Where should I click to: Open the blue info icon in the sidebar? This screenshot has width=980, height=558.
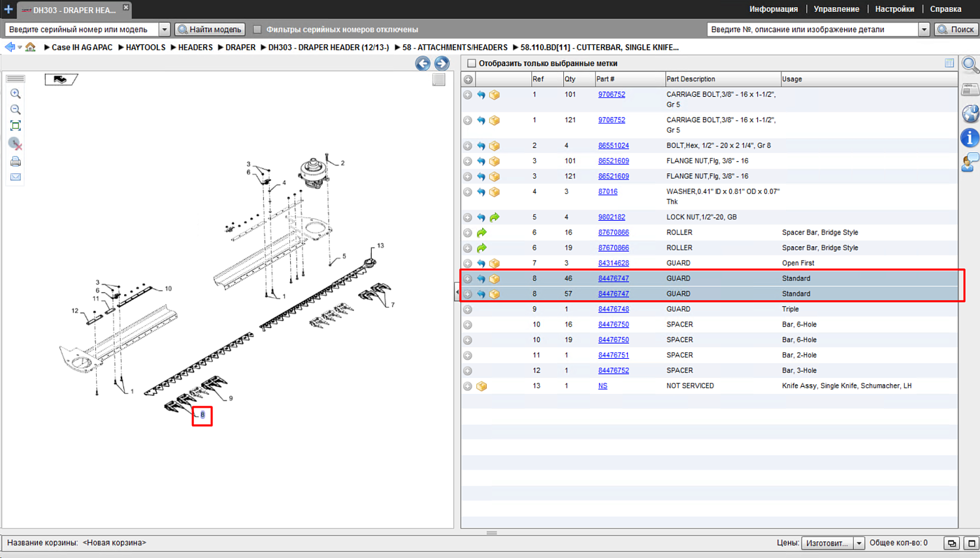pyautogui.click(x=970, y=138)
